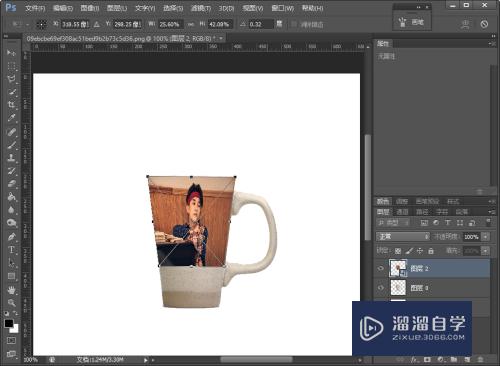Select the Pen tool
Viewport: 500px width, 366px height.
pyautogui.click(x=11, y=236)
